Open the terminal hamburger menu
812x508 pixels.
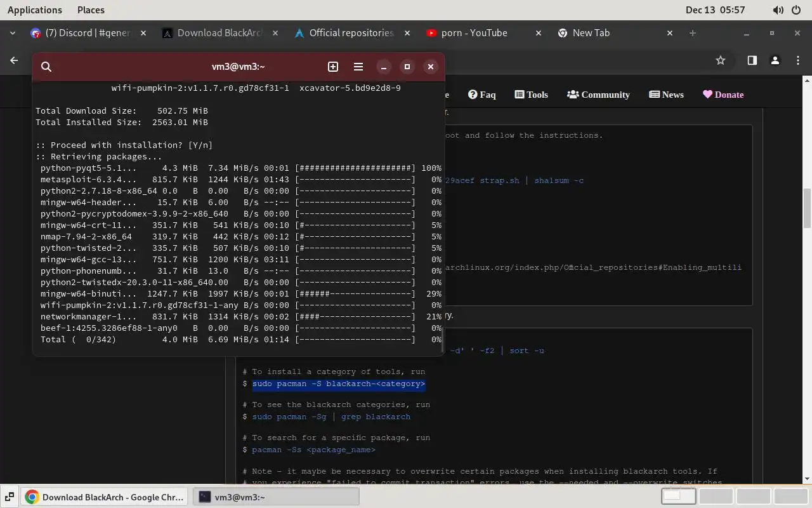(x=358, y=67)
